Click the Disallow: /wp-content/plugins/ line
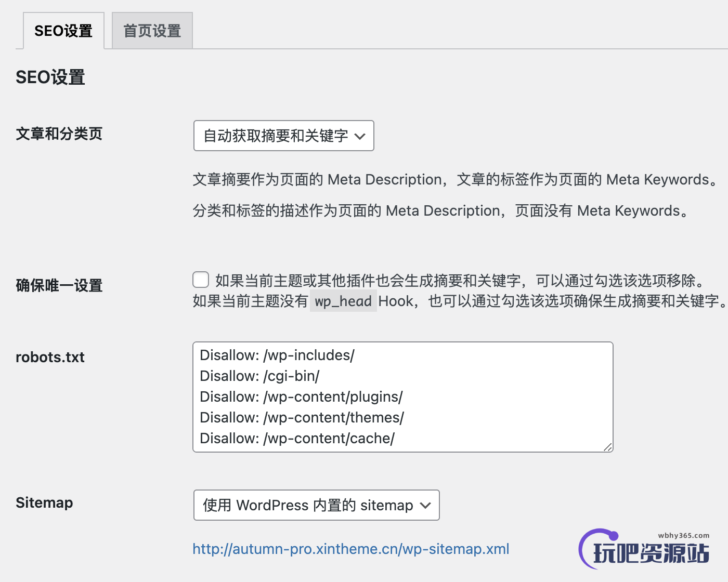The height and width of the screenshot is (582, 728). (x=301, y=396)
